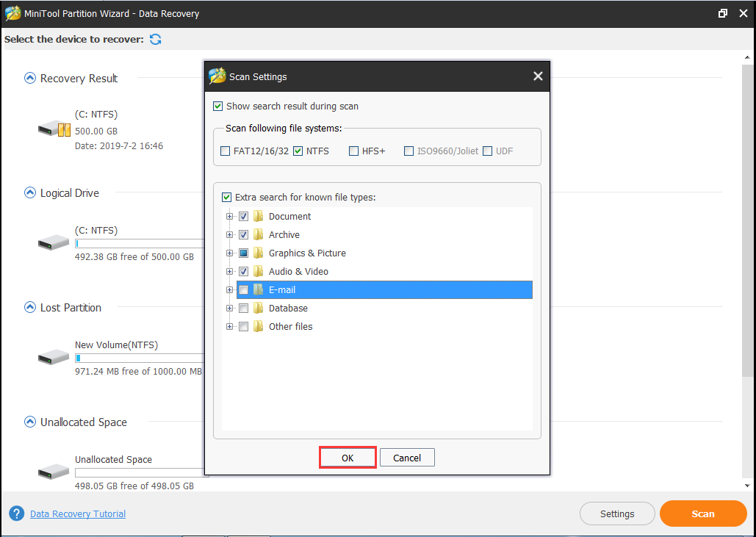Click the refresh device list icon
756x537 pixels.
(x=155, y=39)
